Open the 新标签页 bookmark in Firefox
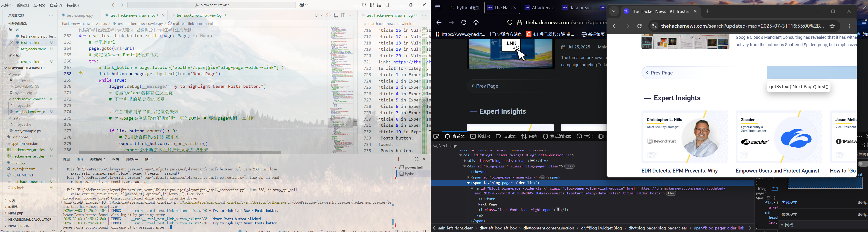Screen dimensions: 868x232 pyautogui.click(x=593, y=34)
